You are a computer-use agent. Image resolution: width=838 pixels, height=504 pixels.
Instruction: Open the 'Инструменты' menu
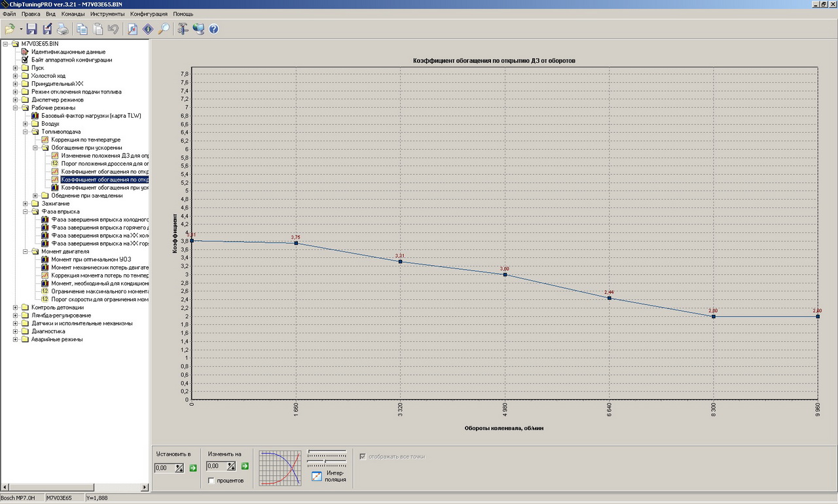(107, 14)
